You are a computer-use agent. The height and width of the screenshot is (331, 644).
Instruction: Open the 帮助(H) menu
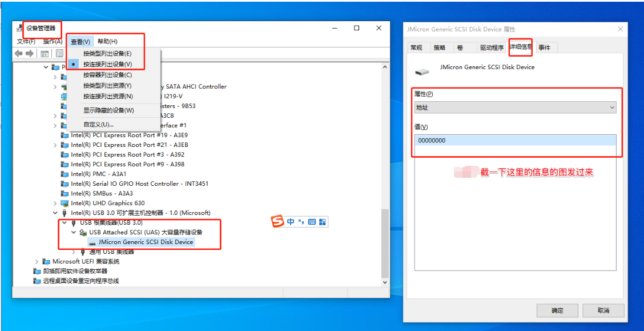[x=107, y=41]
